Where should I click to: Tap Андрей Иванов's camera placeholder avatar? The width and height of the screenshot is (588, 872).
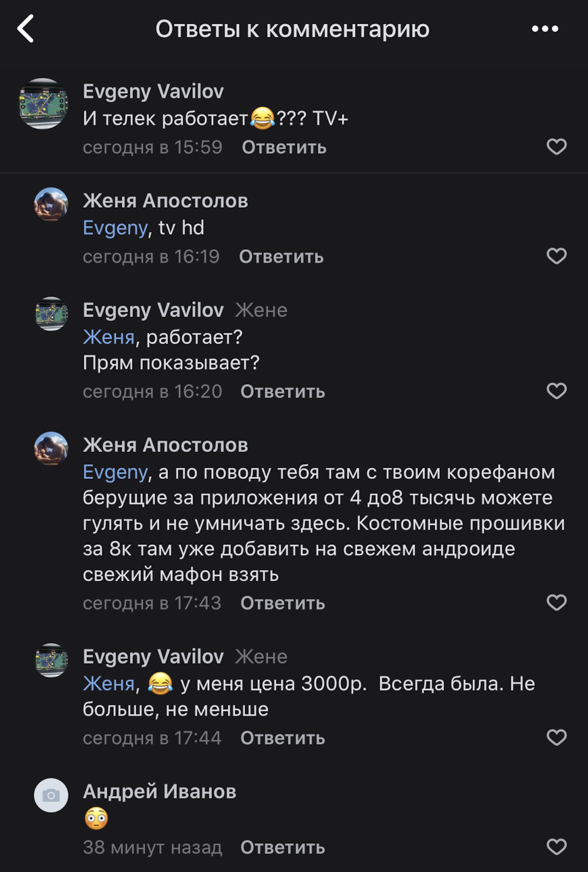tap(51, 795)
